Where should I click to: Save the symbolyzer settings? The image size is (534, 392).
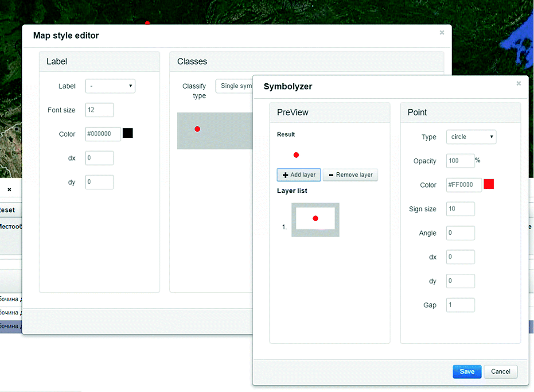click(467, 372)
